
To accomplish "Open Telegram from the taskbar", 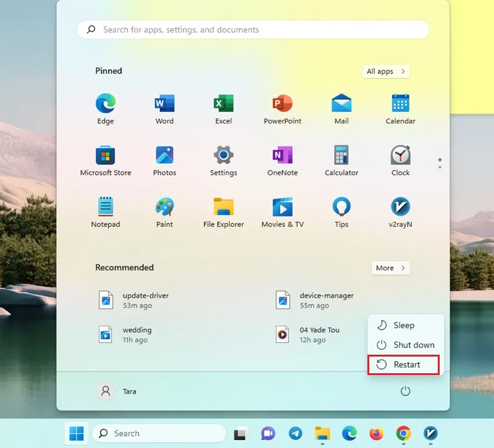I will [x=295, y=434].
